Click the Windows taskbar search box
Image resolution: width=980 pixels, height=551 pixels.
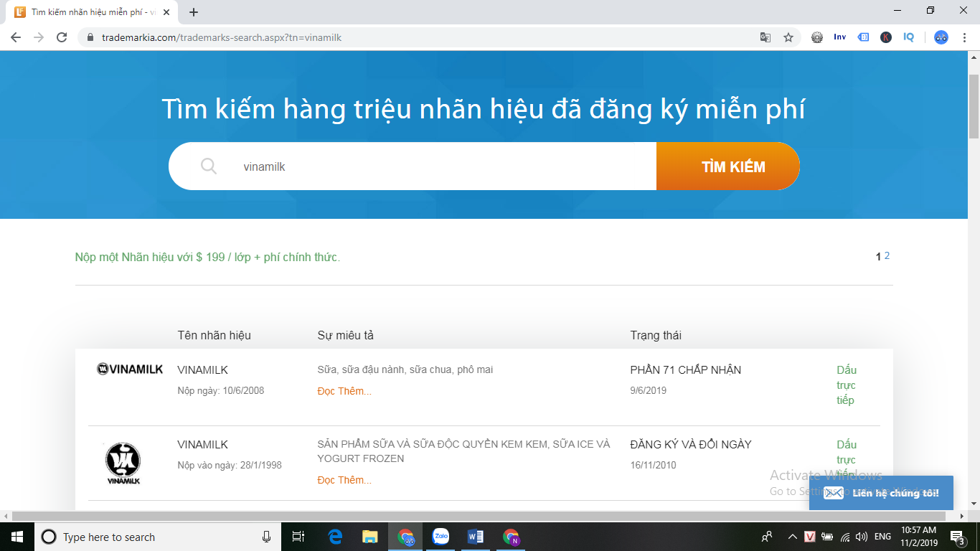click(158, 537)
